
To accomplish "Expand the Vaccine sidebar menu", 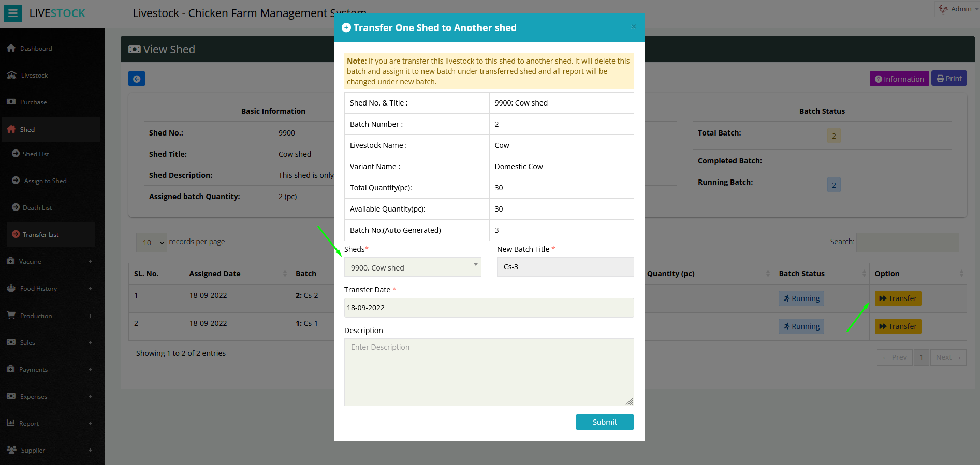I will [90, 262].
